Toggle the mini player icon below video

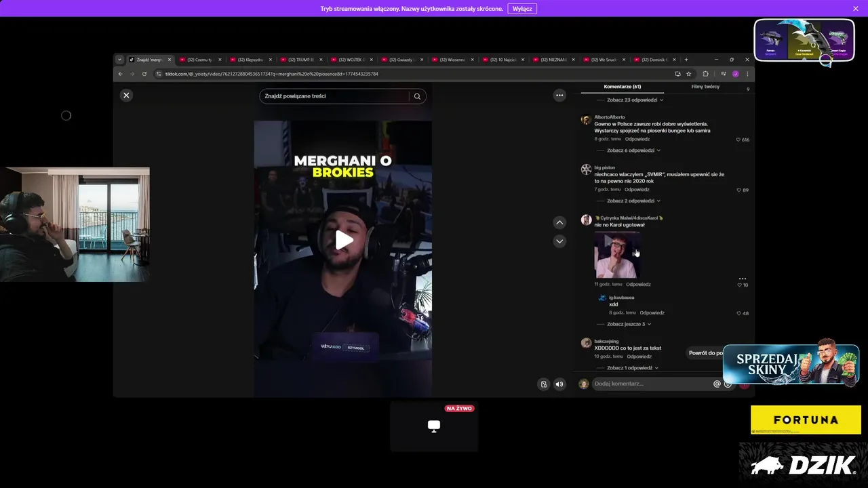tap(543, 384)
